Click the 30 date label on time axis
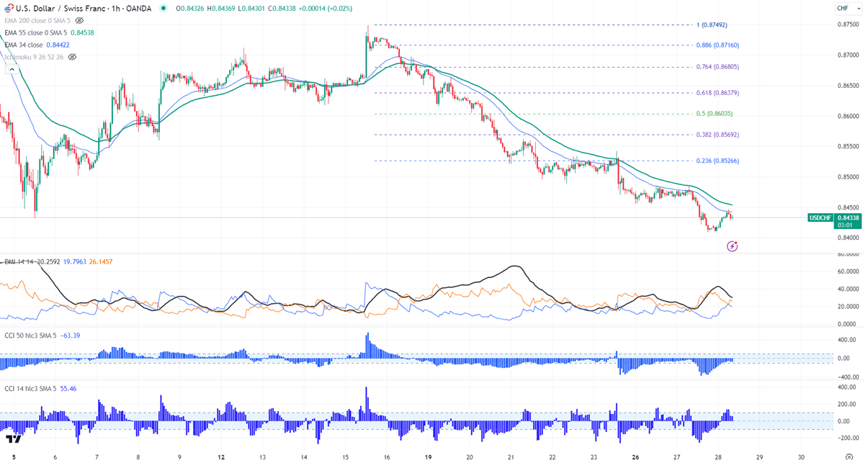 (802, 456)
